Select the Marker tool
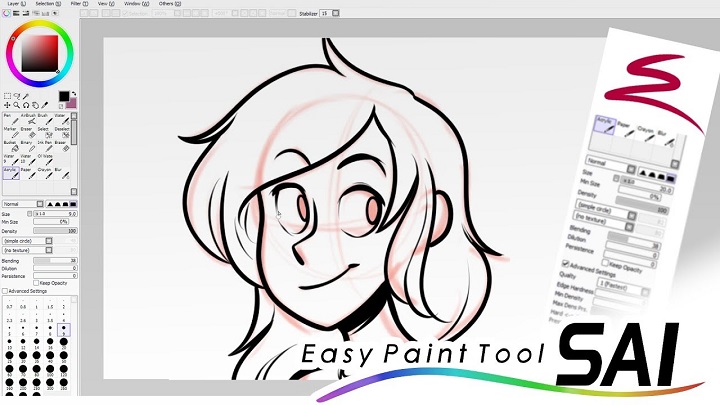720x405 pixels. tap(11, 133)
